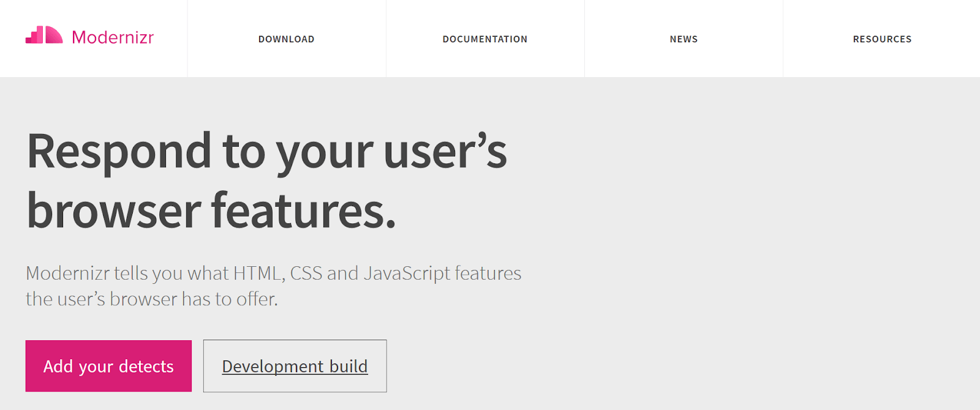This screenshot has width=980, height=410.
Task: Click the word features. in the large headline
Action: pos(304,211)
